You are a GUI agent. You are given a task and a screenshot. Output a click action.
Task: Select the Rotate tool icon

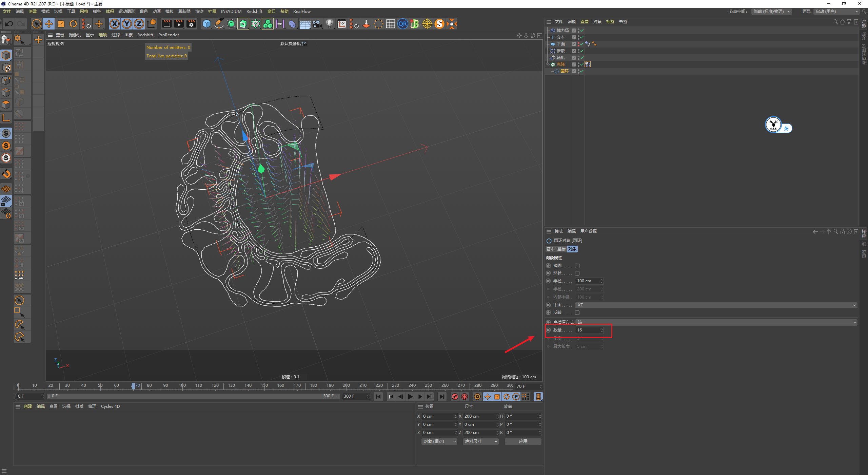73,24
